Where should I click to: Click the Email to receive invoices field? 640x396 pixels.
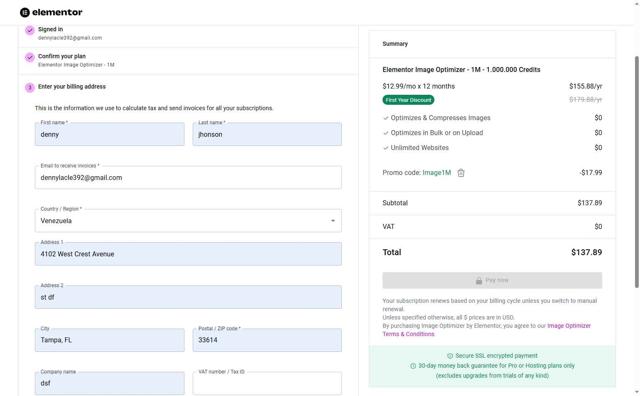tap(188, 178)
